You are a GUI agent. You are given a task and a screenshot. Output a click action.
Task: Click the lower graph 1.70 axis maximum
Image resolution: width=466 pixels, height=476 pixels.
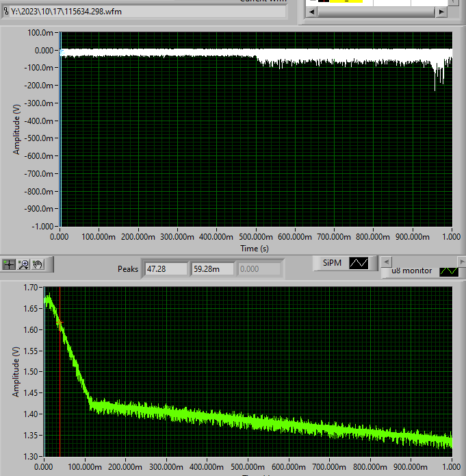(31, 288)
